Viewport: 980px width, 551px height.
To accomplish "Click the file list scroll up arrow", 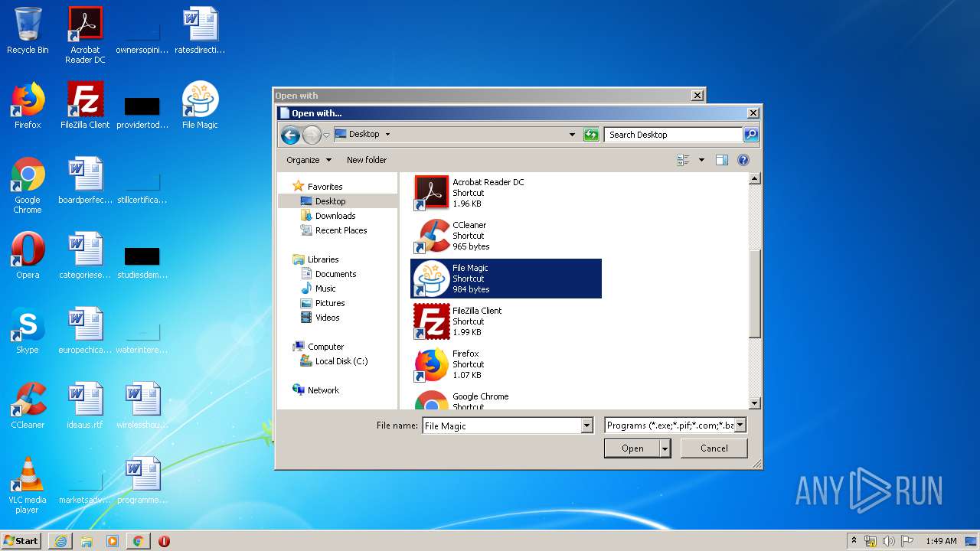I will (x=754, y=178).
